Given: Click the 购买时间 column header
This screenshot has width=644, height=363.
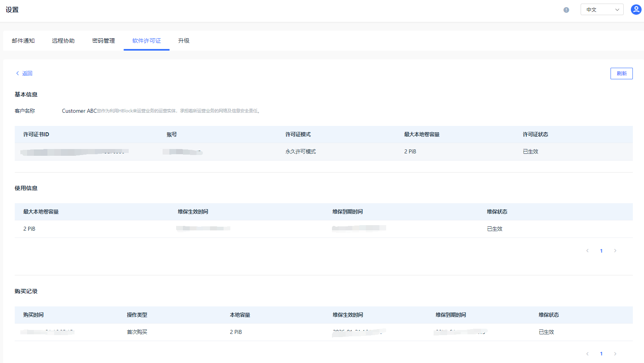Looking at the screenshot, I should 33,315.
